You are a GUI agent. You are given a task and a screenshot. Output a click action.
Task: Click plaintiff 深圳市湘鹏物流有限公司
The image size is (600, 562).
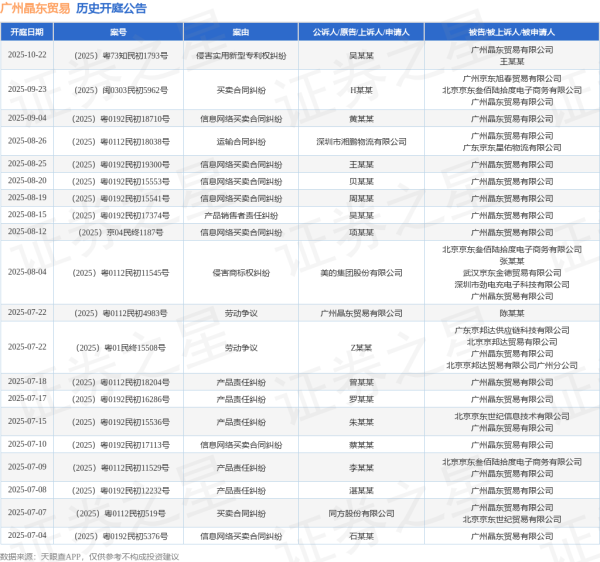[x=361, y=141]
